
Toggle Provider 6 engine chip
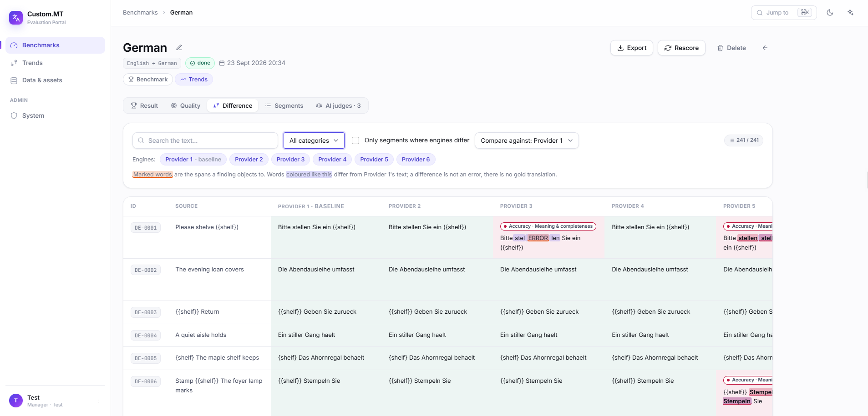(416, 160)
